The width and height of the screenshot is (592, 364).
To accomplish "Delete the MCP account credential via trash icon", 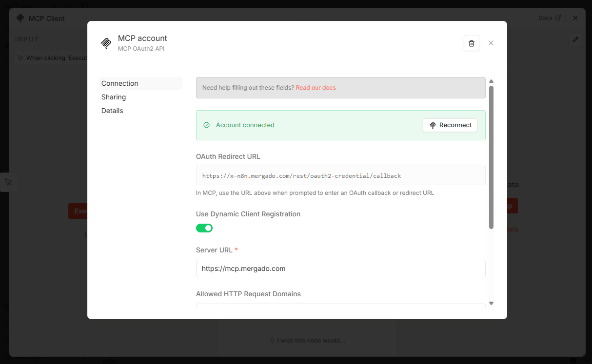I will coord(471,43).
